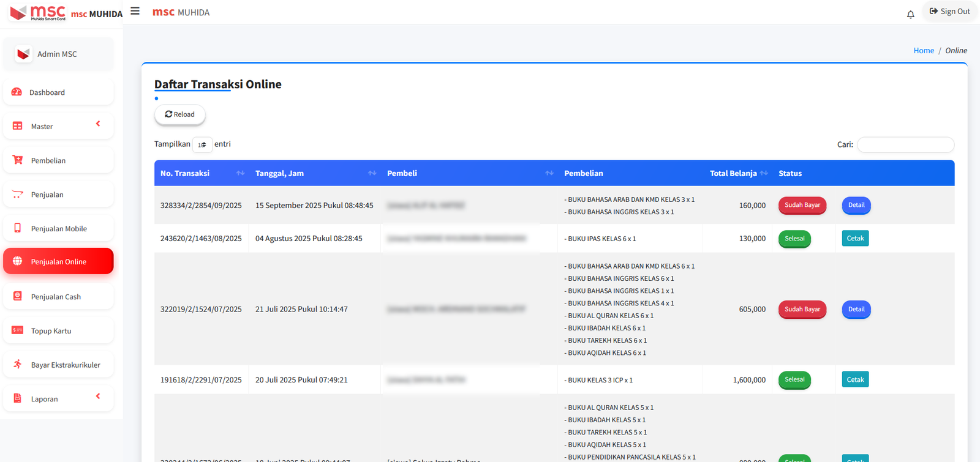Click the hamburger menu toggle icon
Viewport: 980px width, 462px height.
(x=135, y=11)
